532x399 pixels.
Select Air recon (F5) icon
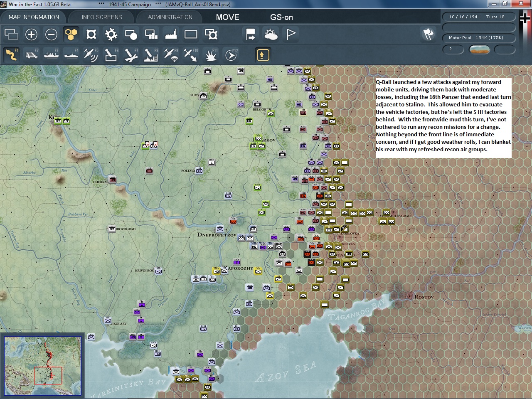tap(91, 55)
